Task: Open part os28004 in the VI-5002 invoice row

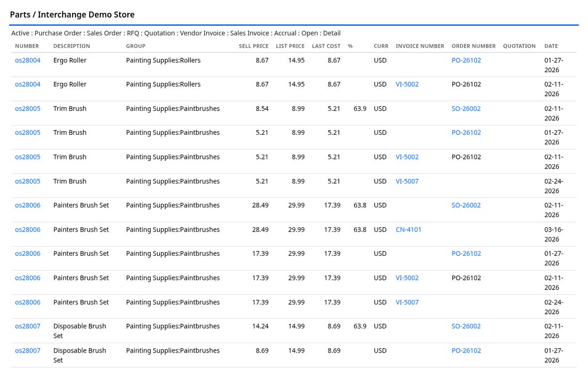Action: (28, 85)
